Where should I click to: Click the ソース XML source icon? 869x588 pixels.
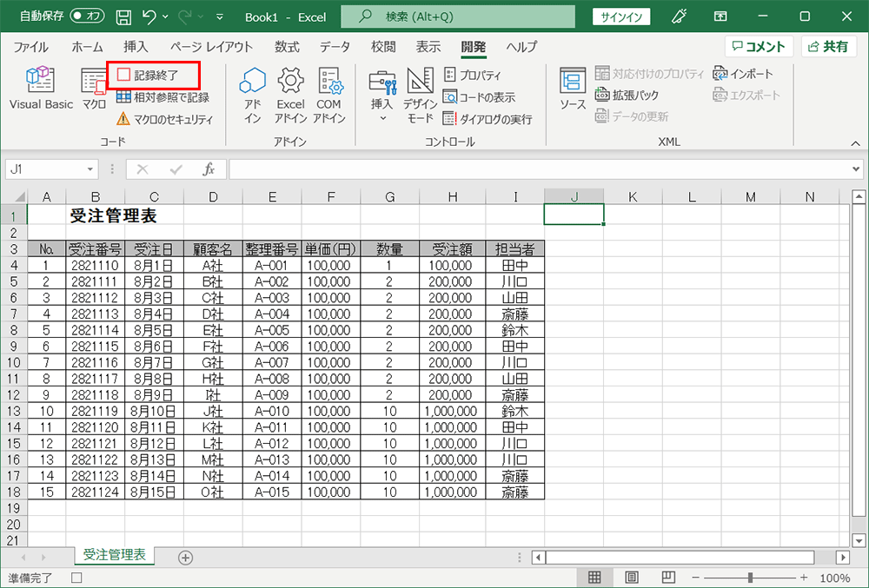click(573, 90)
